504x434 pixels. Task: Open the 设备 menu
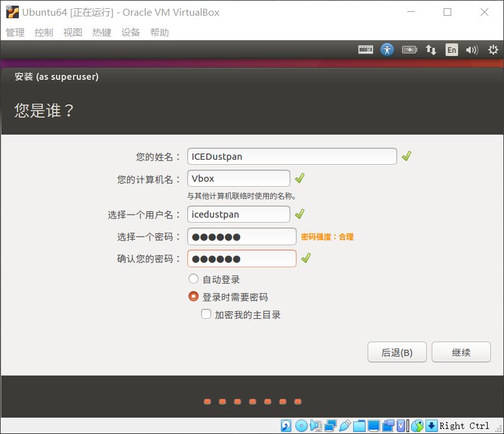131,32
